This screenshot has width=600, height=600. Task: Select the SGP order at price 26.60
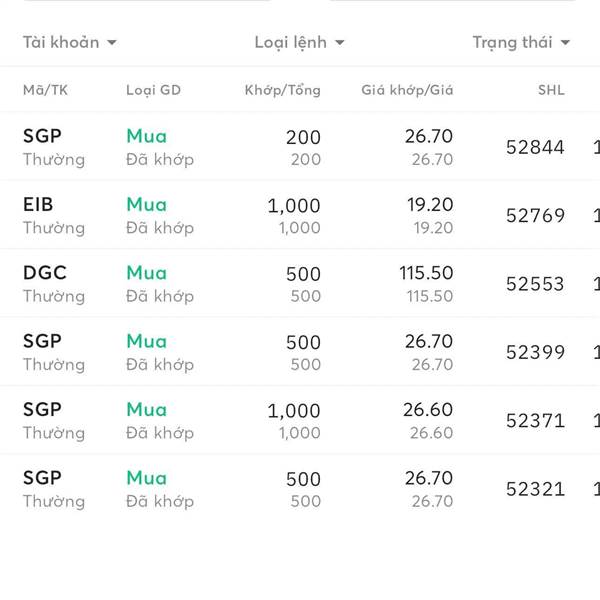[x=300, y=421]
